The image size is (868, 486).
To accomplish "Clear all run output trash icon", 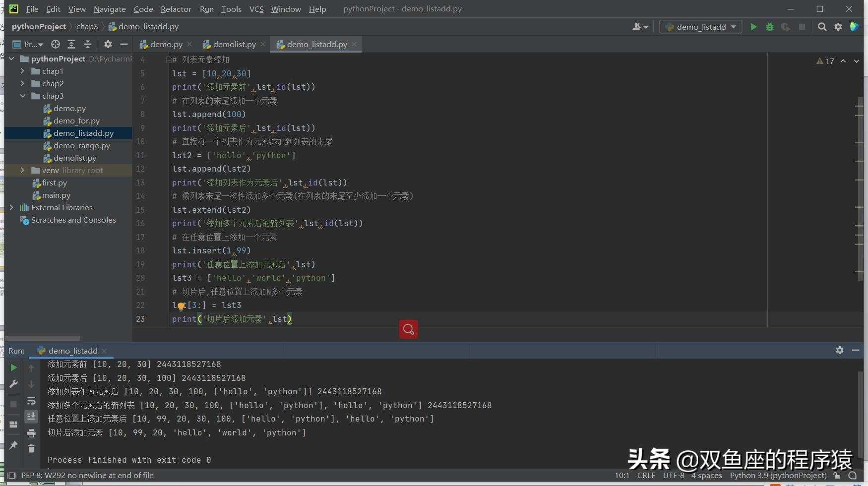I will click(x=31, y=448).
